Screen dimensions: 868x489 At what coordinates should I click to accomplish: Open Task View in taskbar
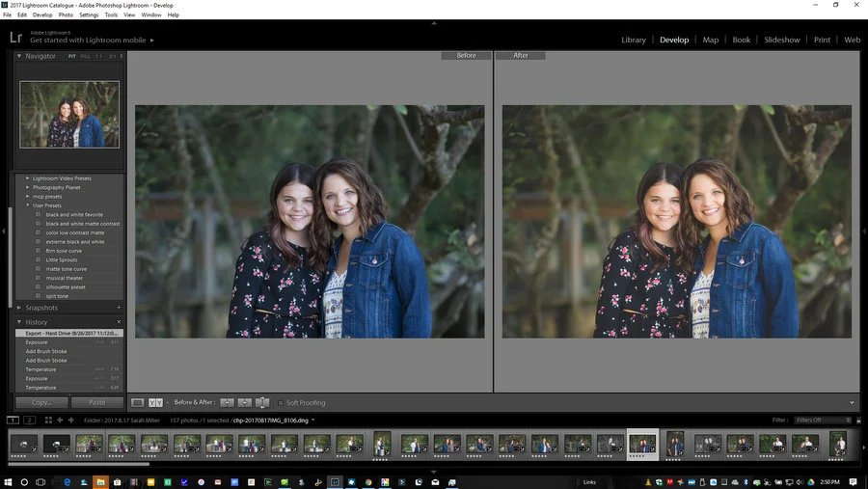click(x=41, y=482)
